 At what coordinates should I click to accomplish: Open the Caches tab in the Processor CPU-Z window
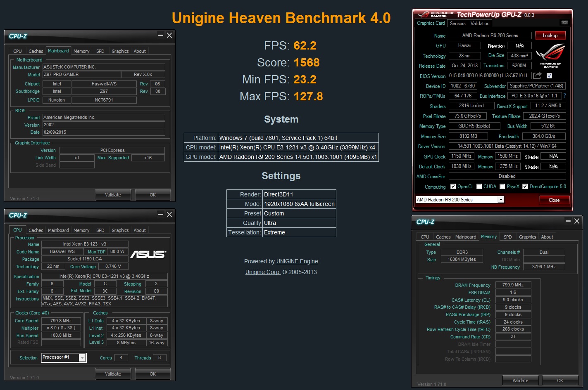coord(36,230)
